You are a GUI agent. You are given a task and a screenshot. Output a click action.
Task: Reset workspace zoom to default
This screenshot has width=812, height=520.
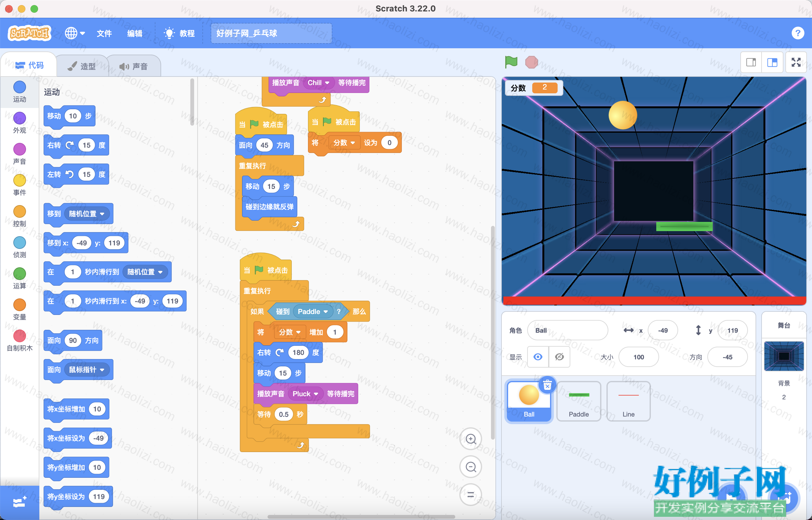(471, 495)
